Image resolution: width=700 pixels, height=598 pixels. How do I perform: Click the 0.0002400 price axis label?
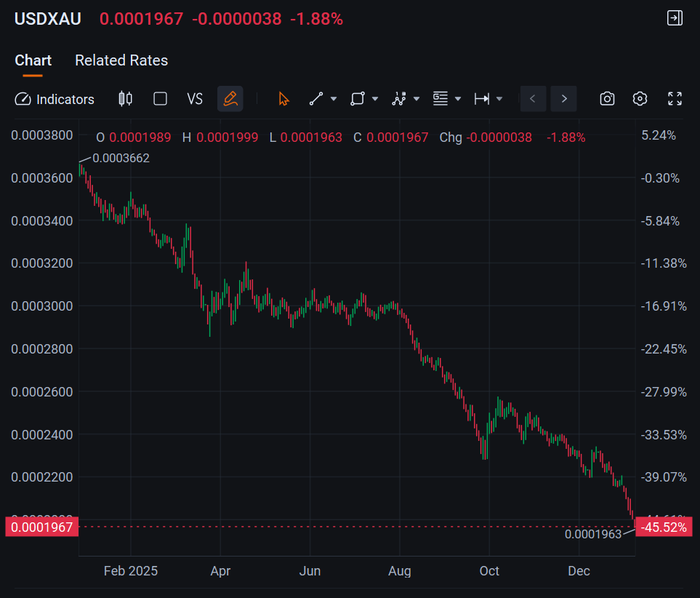[x=42, y=434]
